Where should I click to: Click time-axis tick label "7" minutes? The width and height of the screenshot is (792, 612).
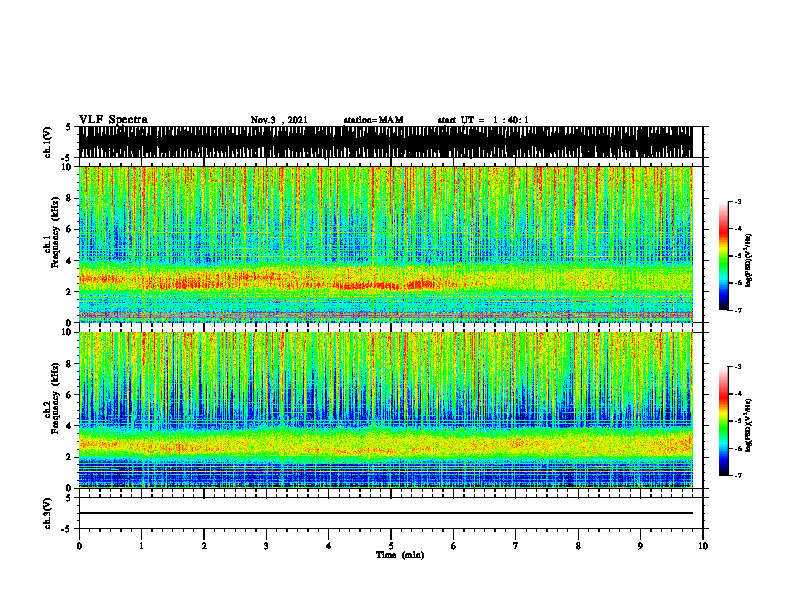516,546
